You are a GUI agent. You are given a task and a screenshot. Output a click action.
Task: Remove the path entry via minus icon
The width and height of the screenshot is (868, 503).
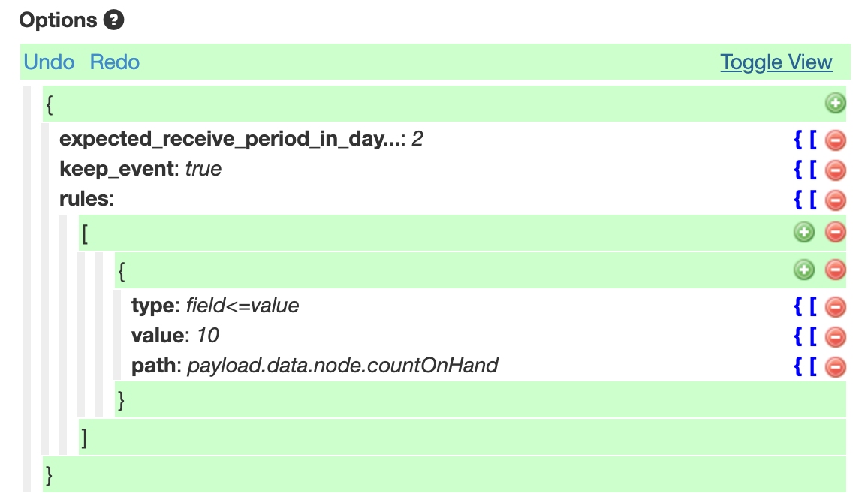coord(836,366)
